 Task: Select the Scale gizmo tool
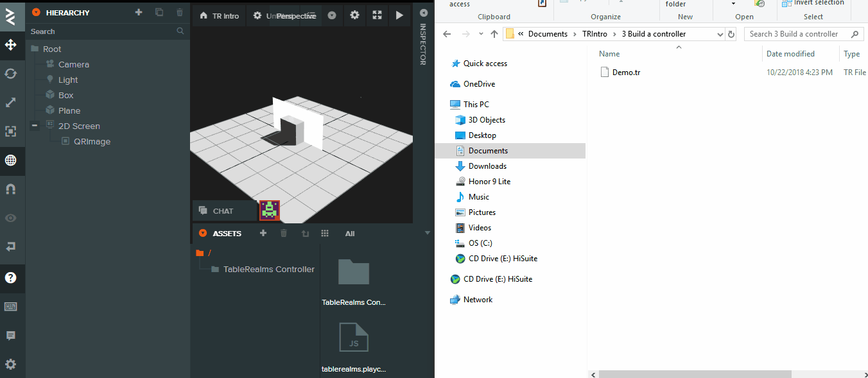click(x=11, y=102)
